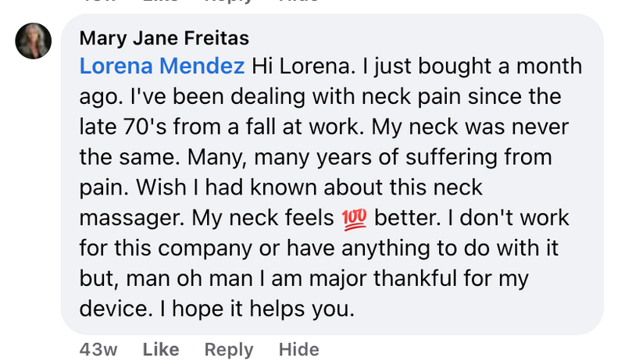Open the 43w comment timestamp

[98, 349]
